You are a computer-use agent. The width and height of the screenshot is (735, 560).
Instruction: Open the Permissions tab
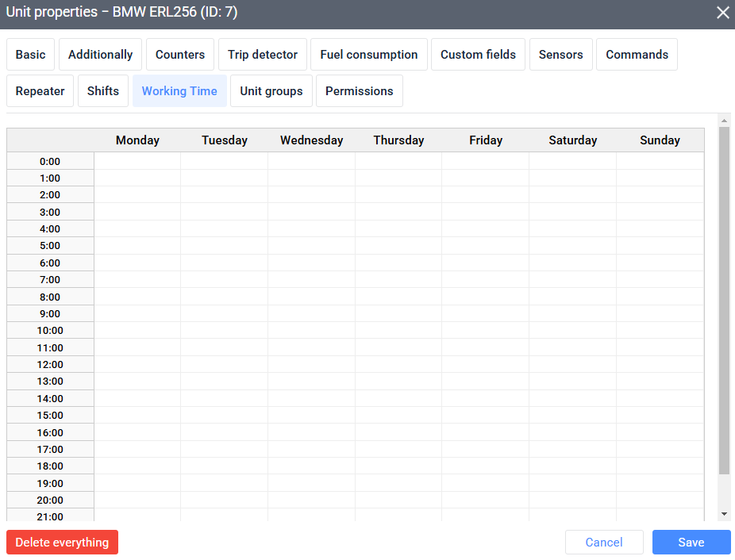coord(359,91)
